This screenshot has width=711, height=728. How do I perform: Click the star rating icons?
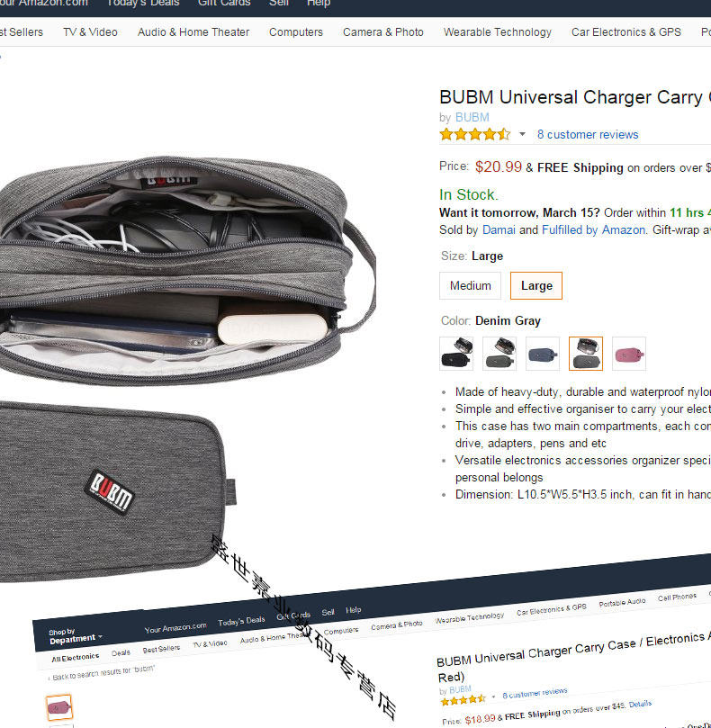[475, 135]
